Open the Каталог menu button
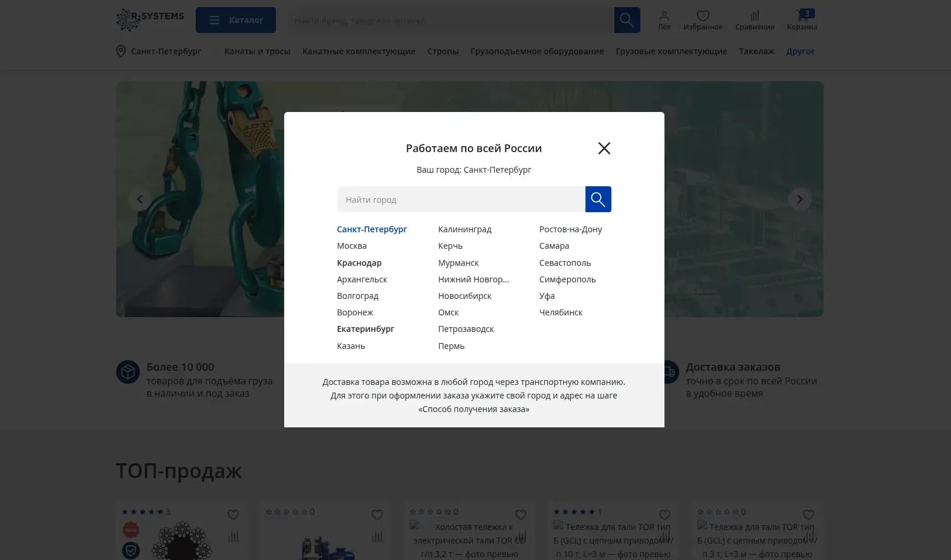The image size is (951, 560). [x=236, y=20]
